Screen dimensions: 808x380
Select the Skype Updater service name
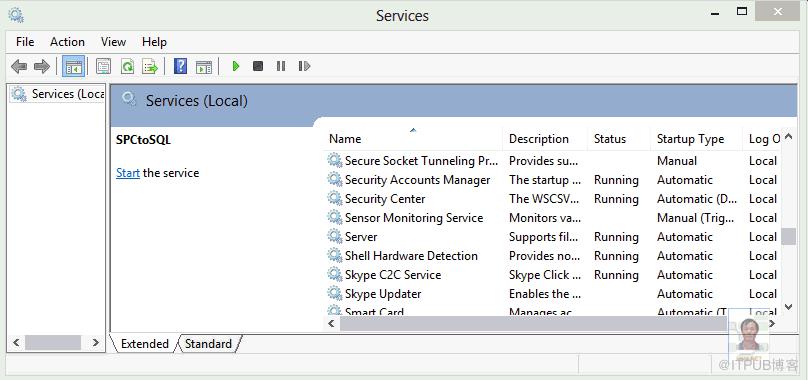383,294
